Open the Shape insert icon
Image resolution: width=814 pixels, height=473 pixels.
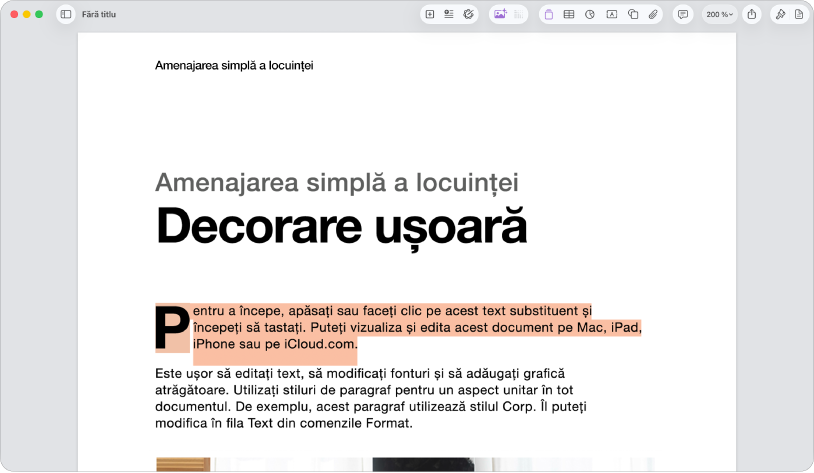[633, 15]
